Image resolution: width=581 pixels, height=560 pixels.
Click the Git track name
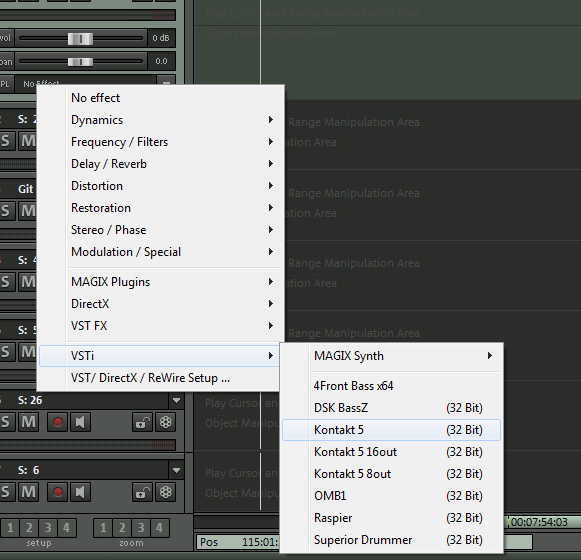[x=26, y=189]
